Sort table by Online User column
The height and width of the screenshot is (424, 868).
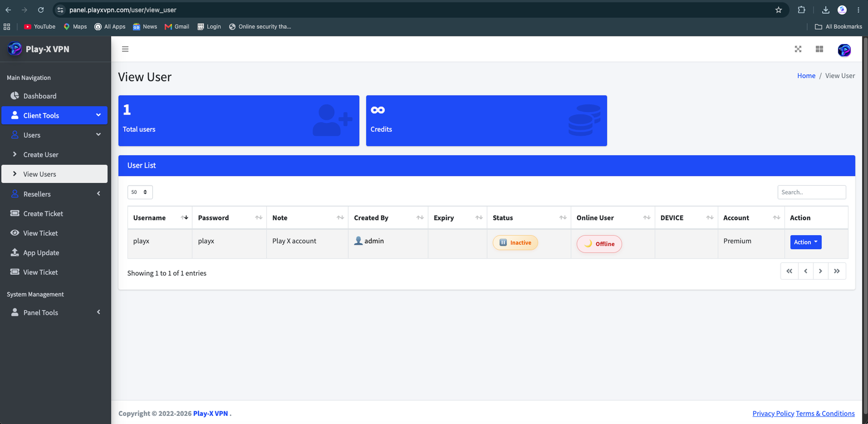[613, 218]
